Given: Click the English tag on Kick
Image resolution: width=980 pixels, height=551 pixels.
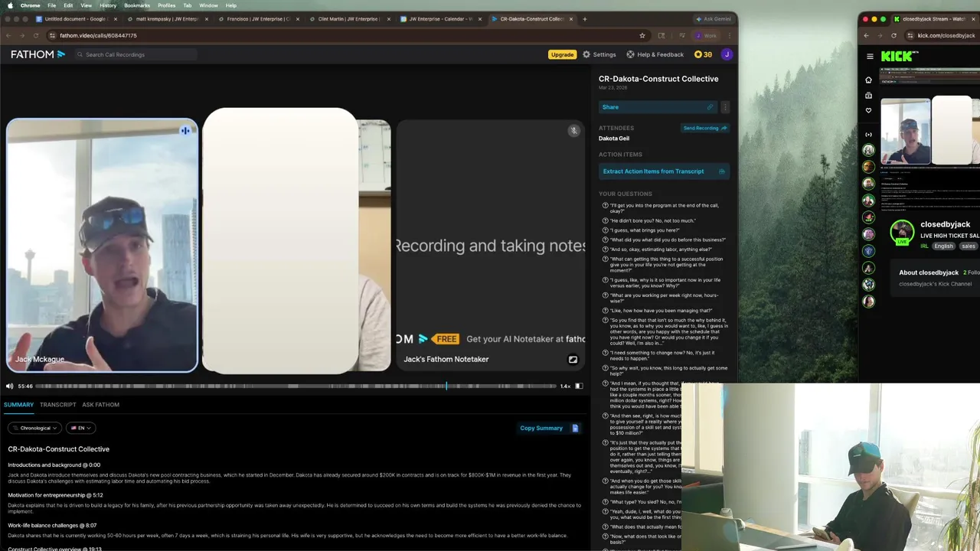Looking at the screenshot, I should point(943,246).
